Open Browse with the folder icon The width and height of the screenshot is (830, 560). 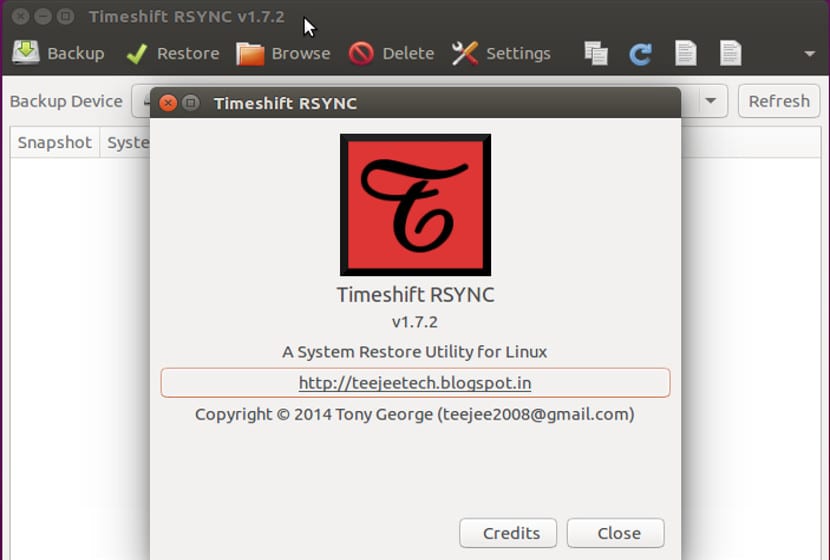coord(250,53)
